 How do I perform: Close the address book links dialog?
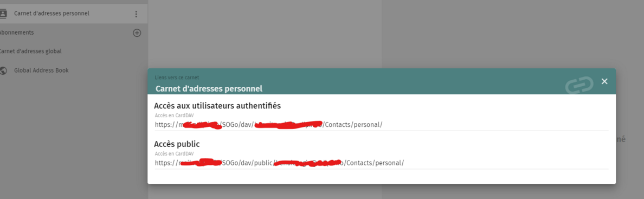604,81
